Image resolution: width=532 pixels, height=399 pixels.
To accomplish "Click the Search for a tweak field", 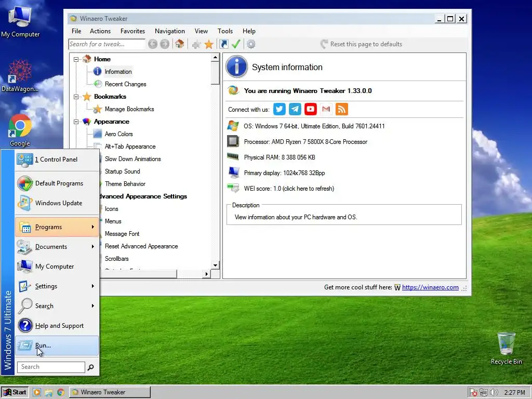I will point(107,44).
